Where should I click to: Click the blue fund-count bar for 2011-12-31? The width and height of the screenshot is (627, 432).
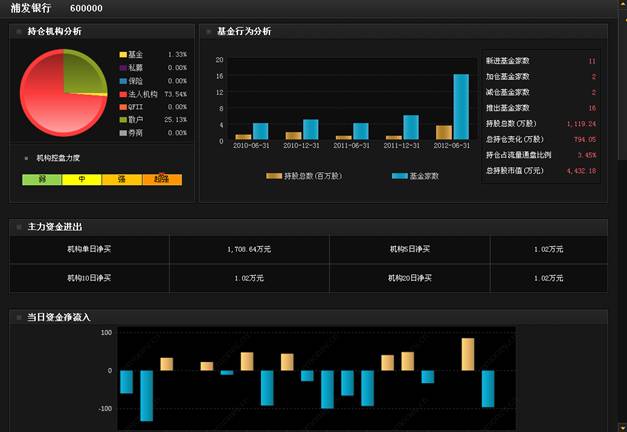pyautogui.click(x=411, y=127)
